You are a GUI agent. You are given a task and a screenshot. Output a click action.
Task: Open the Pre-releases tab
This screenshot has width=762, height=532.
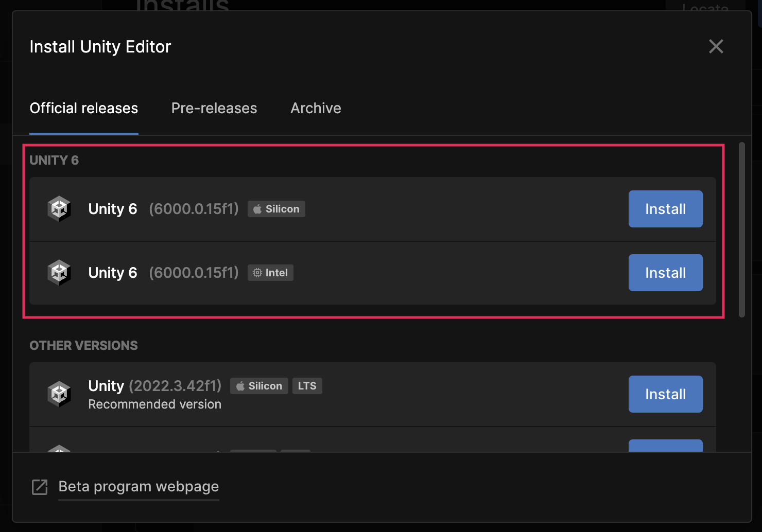point(214,108)
